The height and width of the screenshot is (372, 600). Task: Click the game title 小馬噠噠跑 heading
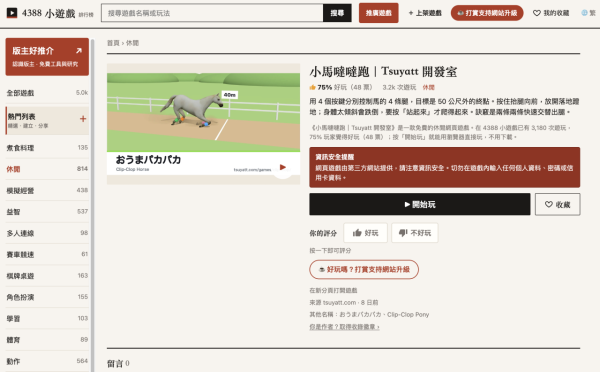click(383, 72)
